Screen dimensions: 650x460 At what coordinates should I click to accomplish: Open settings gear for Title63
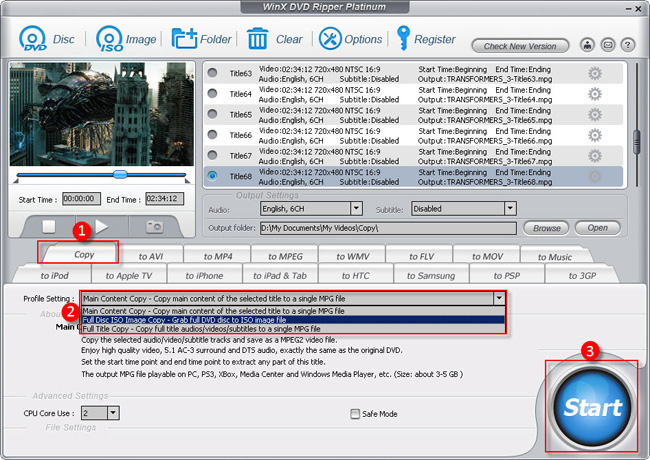595,74
